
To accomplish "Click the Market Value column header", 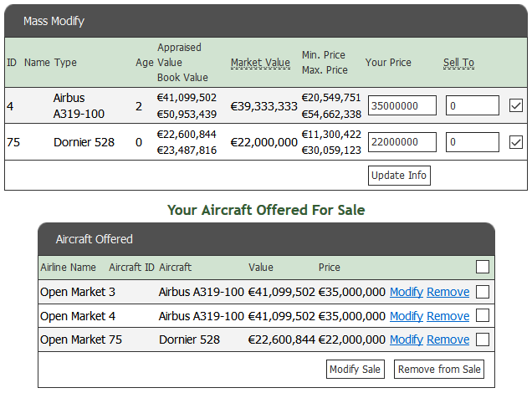I will (x=260, y=63).
